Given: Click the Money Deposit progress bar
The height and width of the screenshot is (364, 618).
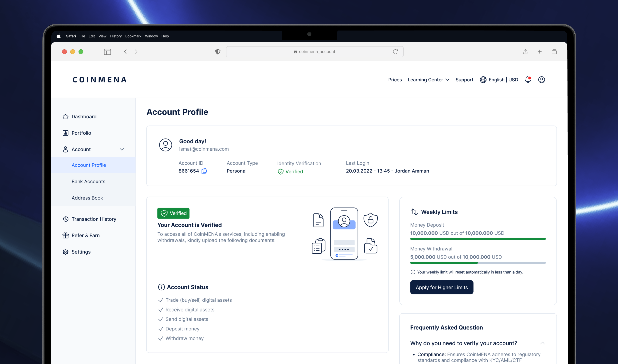Looking at the screenshot, I should [478, 239].
